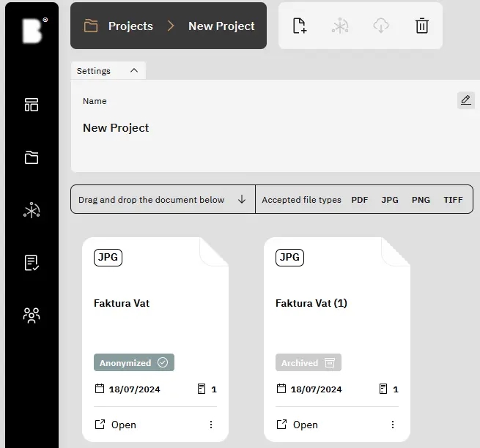Viewport: 480px width, 448px height.
Task: Go to Projects in the breadcrumb
Action: coord(130,26)
